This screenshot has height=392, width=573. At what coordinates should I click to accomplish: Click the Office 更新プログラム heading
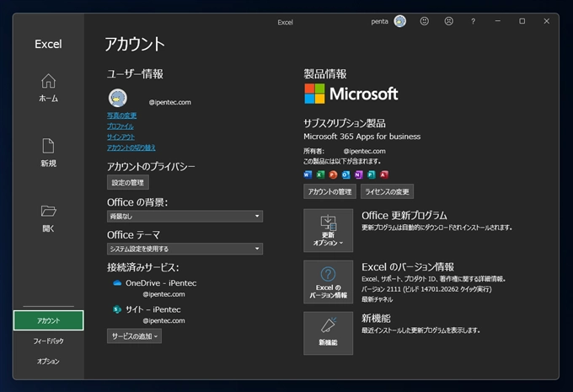(x=404, y=215)
